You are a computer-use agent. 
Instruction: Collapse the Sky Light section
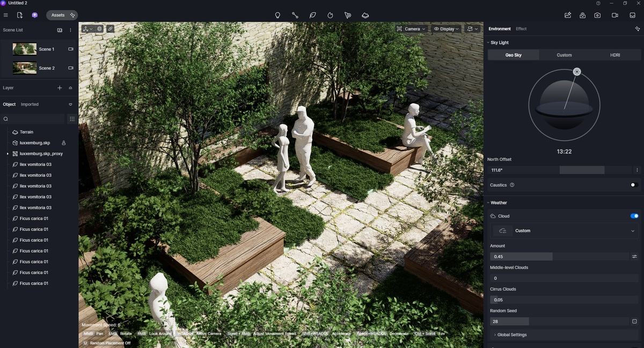[488, 42]
